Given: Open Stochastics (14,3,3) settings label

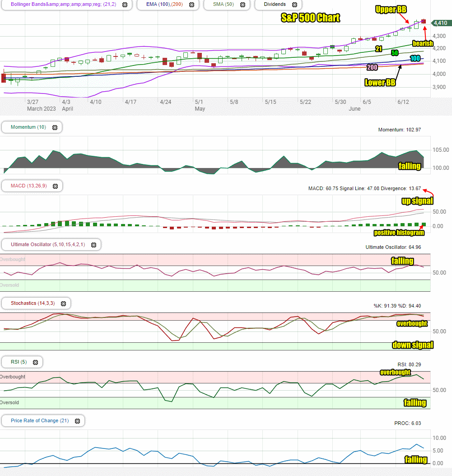Looking at the screenshot, I should (x=33, y=303).
